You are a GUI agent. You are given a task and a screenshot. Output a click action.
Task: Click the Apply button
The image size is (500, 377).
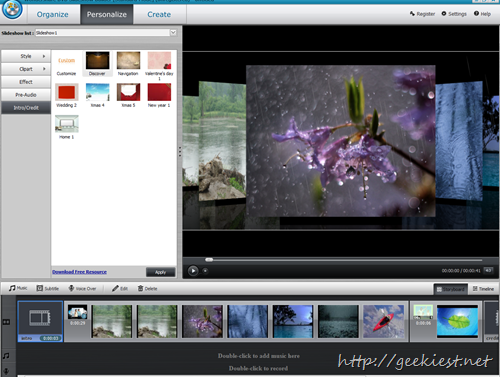160,272
